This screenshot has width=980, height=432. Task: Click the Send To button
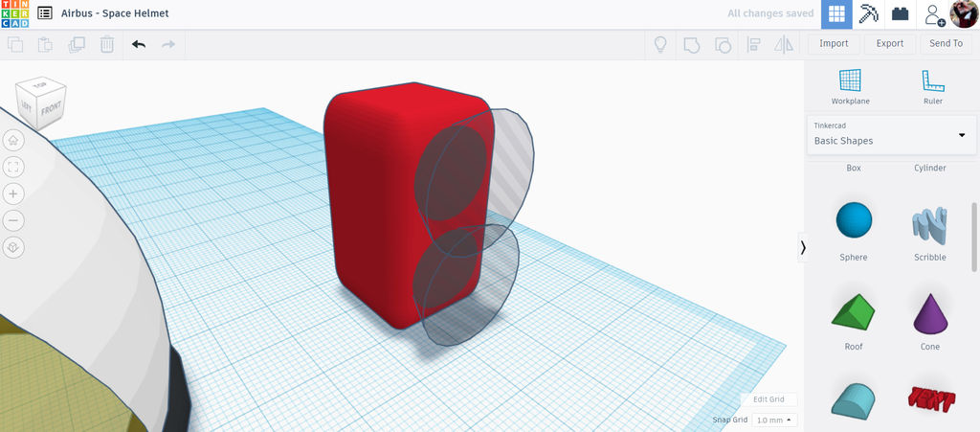[x=946, y=44]
